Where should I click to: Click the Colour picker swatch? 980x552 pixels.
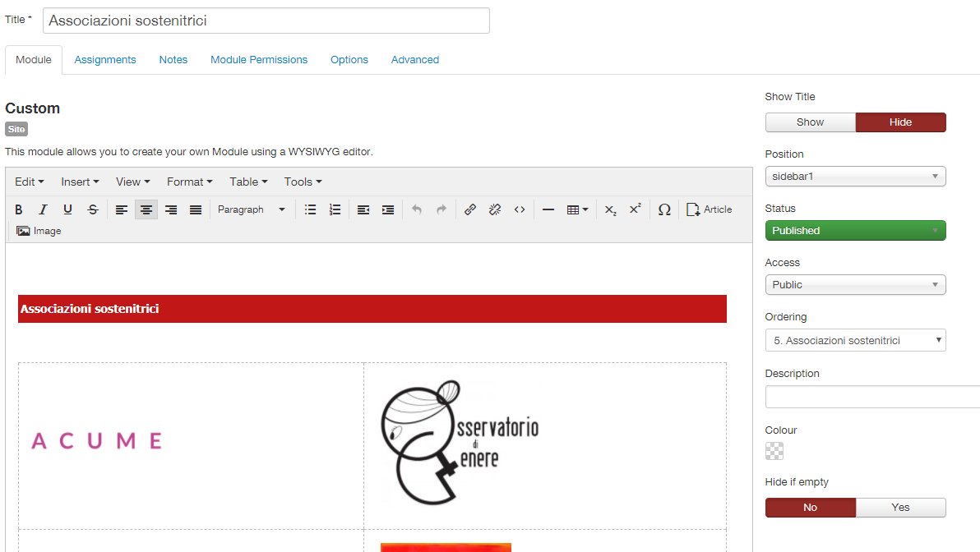point(774,451)
